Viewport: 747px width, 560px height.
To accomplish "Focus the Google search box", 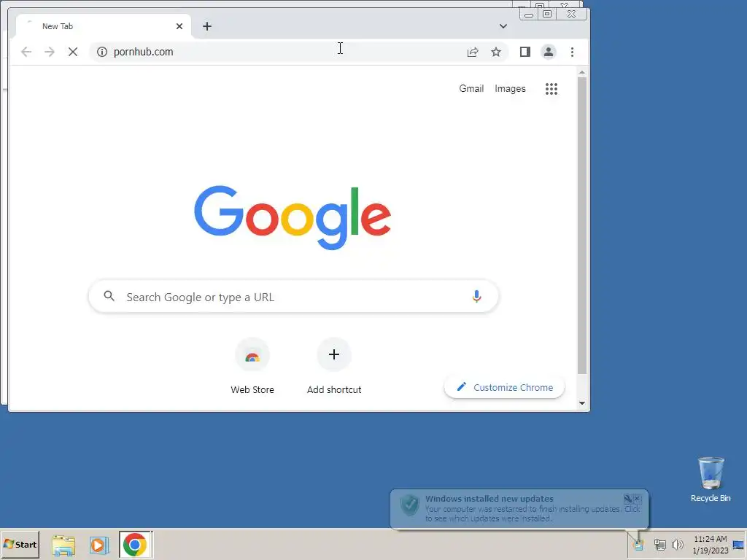I will tap(293, 296).
